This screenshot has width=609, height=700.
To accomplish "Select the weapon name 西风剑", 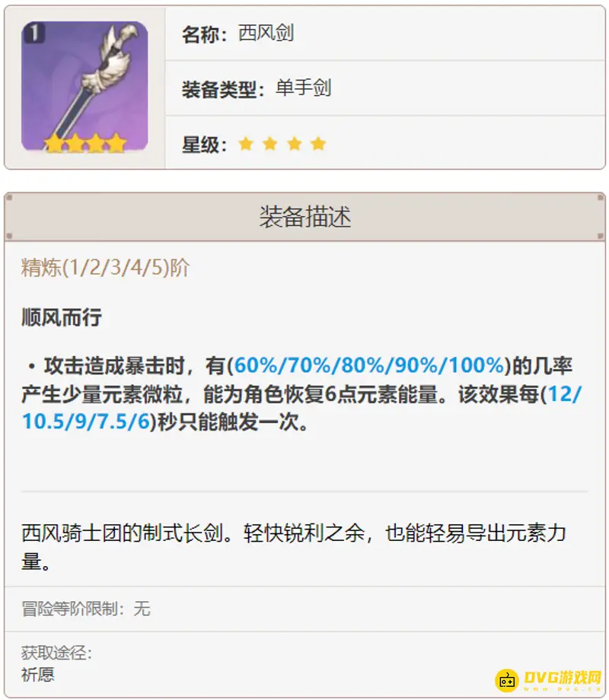I will (266, 33).
